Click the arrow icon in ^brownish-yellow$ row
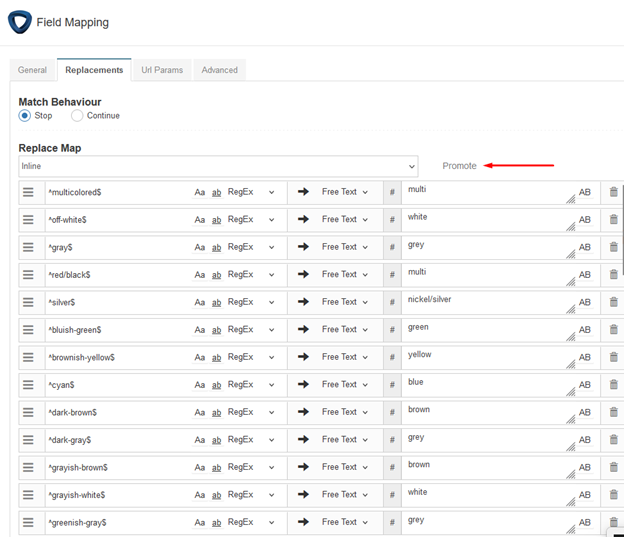The height and width of the screenshot is (537, 624). tap(303, 357)
